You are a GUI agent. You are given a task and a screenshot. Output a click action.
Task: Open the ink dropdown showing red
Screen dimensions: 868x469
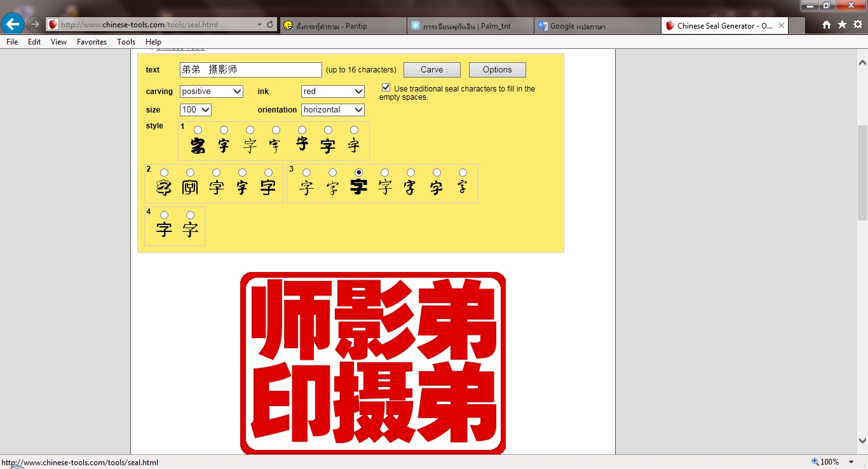tap(333, 92)
